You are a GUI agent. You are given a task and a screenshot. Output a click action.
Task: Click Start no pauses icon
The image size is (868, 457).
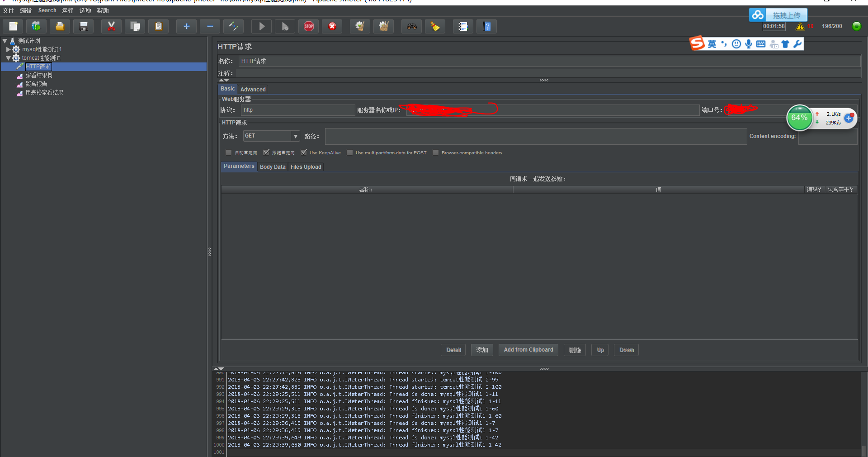coord(285,26)
